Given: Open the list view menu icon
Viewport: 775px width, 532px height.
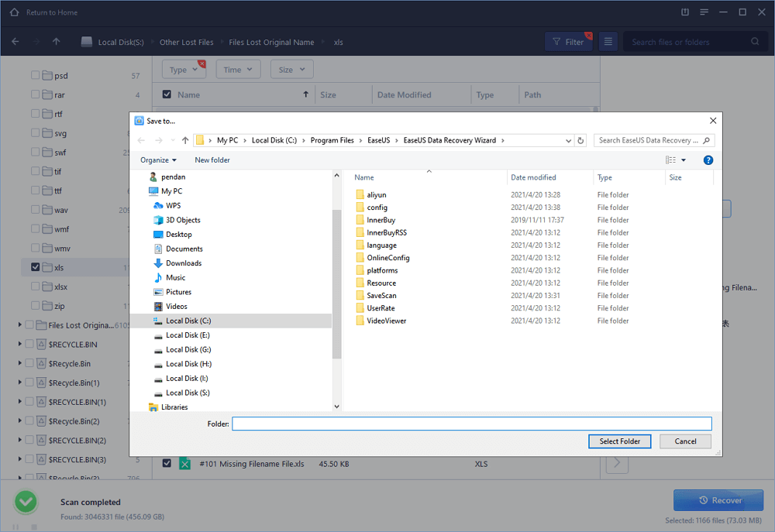Looking at the screenshot, I should click(x=608, y=42).
